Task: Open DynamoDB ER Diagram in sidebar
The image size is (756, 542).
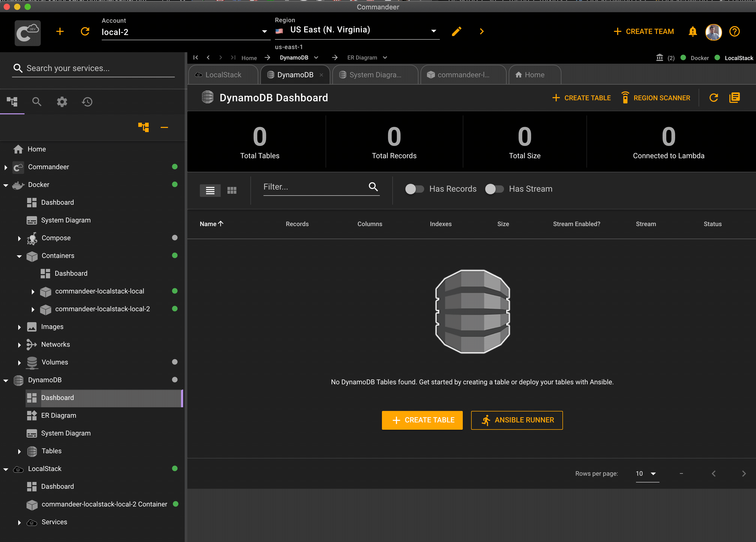Action: click(58, 415)
